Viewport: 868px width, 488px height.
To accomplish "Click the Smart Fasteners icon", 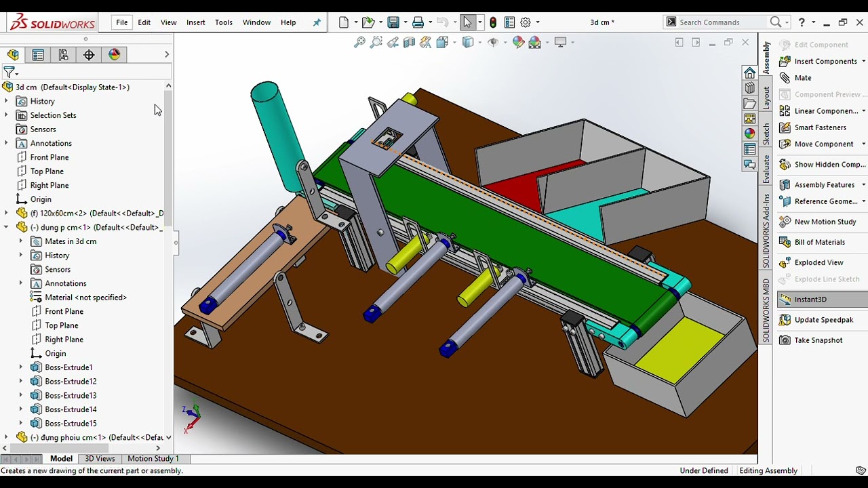I will click(x=785, y=127).
